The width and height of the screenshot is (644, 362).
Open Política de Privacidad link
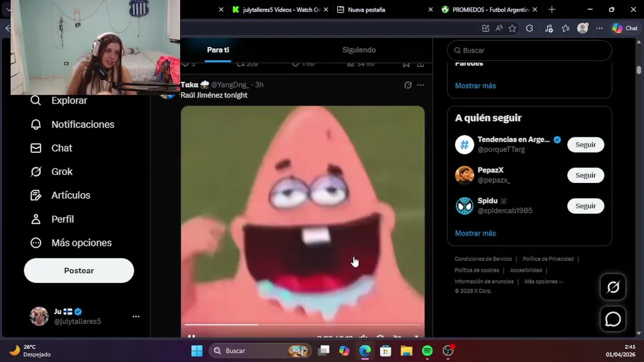coord(548,259)
